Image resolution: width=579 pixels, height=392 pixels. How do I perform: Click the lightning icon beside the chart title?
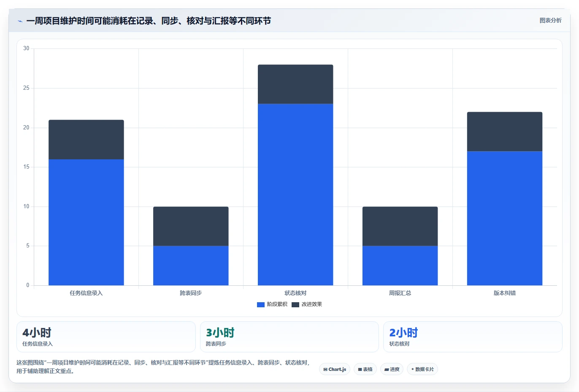point(20,21)
